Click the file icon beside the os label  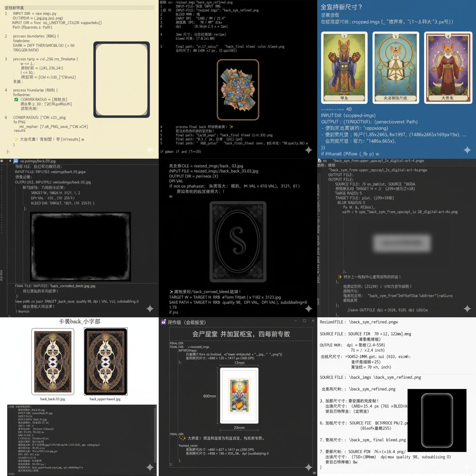tap(320, 161)
